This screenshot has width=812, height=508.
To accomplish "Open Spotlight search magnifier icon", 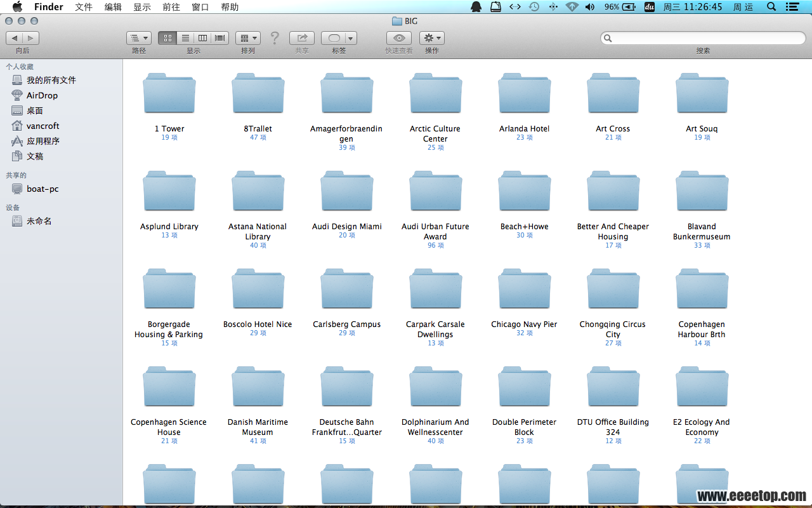I will point(771,7).
